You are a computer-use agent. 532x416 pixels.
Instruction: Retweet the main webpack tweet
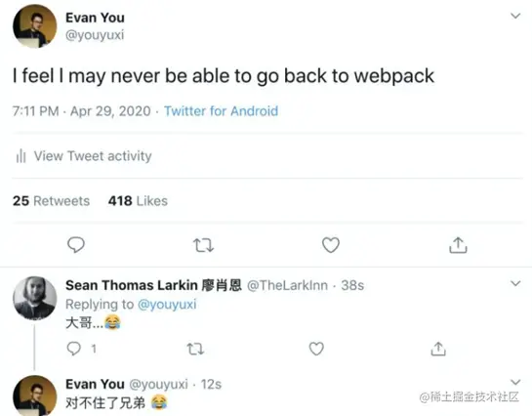[203, 245]
